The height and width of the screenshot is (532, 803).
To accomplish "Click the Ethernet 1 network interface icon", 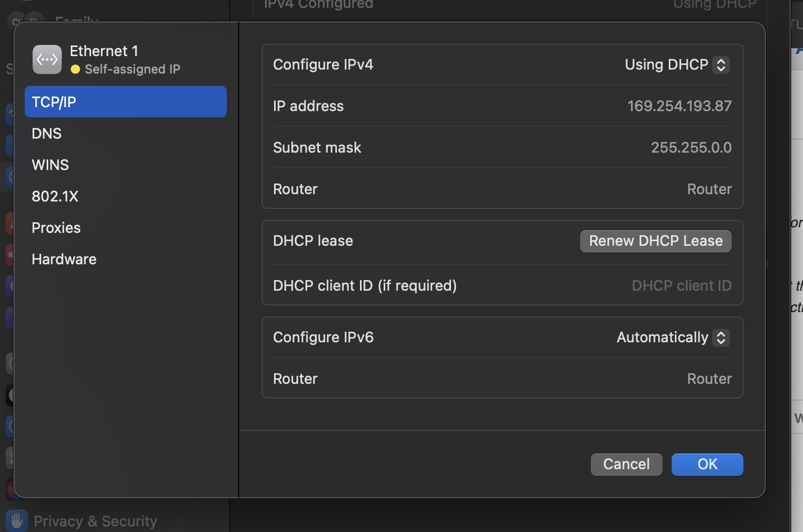I will pyautogui.click(x=47, y=59).
